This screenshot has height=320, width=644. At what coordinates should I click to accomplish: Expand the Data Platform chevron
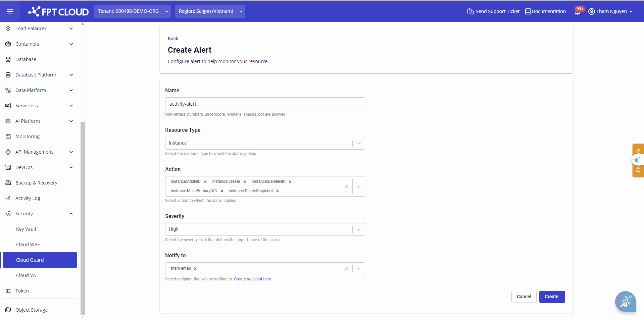coord(71,90)
